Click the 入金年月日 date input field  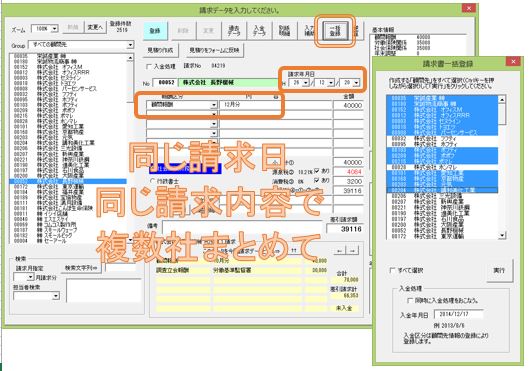tap(458, 314)
